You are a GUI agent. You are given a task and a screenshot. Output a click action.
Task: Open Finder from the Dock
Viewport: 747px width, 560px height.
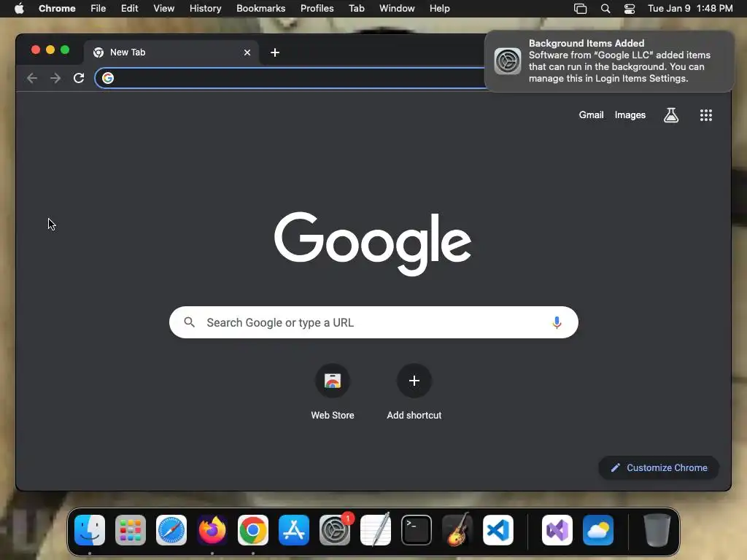tap(90, 530)
